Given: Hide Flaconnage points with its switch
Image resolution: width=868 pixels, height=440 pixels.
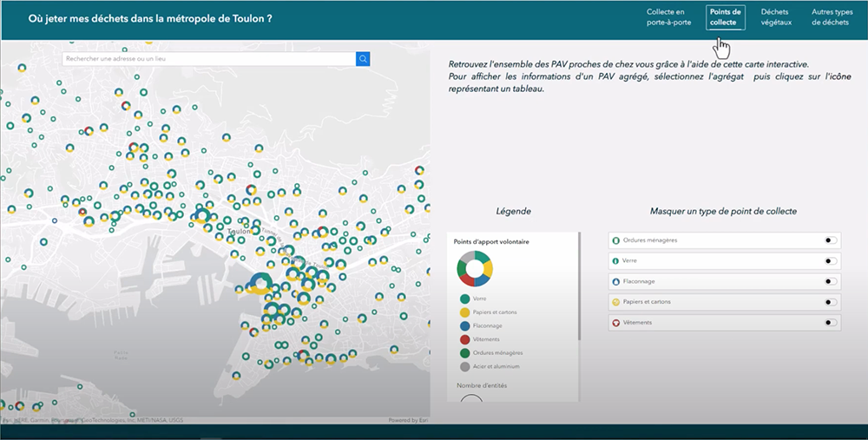Looking at the screenshot, I should coord(831,282).
